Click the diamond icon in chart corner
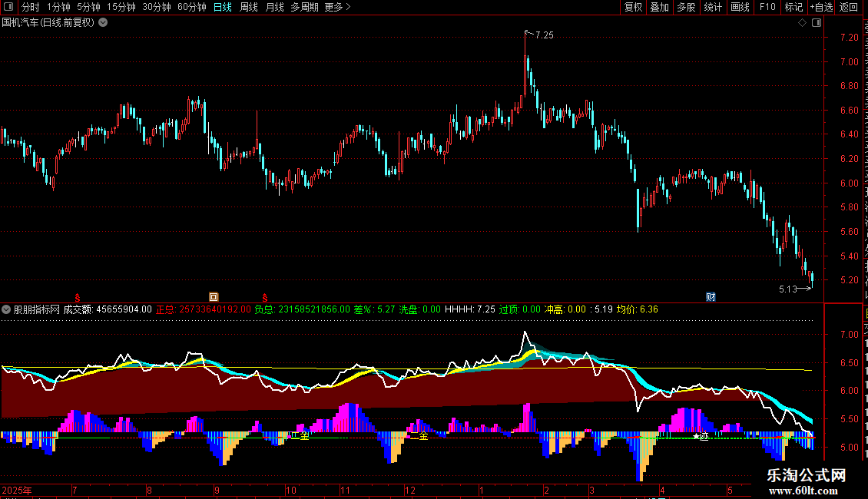The height and width of the screenshot is (499, 868). [802, 23]
